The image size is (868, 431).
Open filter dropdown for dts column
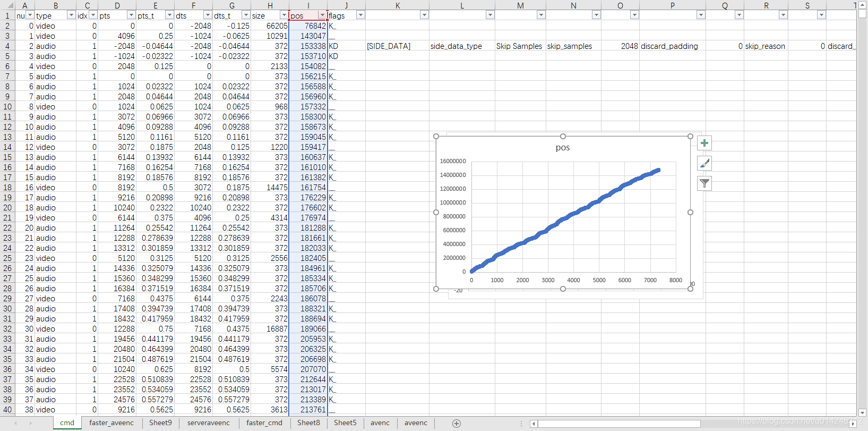pyautogui.click(x=208, y=15)
